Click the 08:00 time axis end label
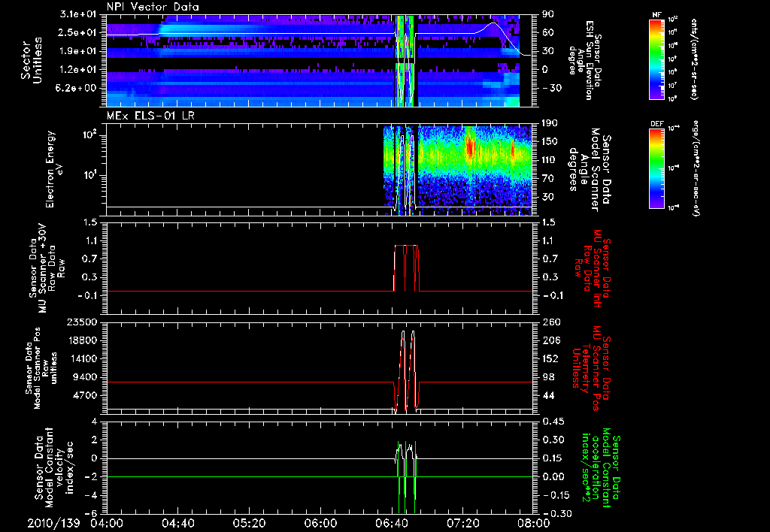Screen dimensions: 770x532 533,524
